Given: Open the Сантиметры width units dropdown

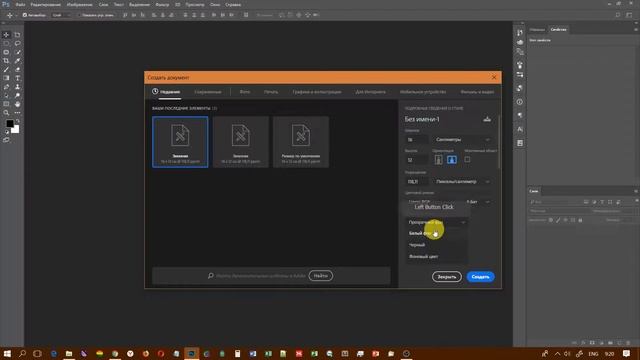Looking at the screenshot, I should pos(462,140).
